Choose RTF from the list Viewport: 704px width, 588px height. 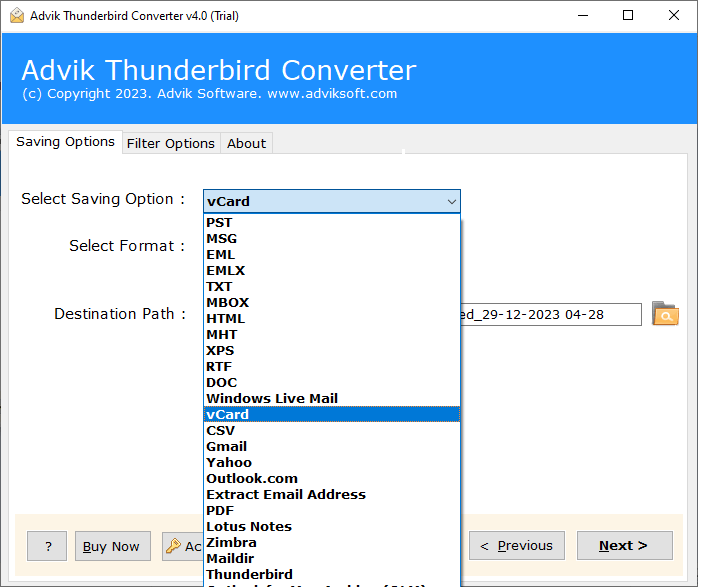[x=332, y=367]
